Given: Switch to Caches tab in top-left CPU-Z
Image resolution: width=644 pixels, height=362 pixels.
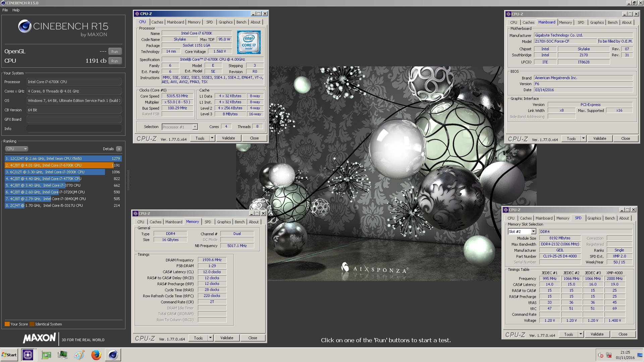Looking at the screenshot, I should [157, 22].
